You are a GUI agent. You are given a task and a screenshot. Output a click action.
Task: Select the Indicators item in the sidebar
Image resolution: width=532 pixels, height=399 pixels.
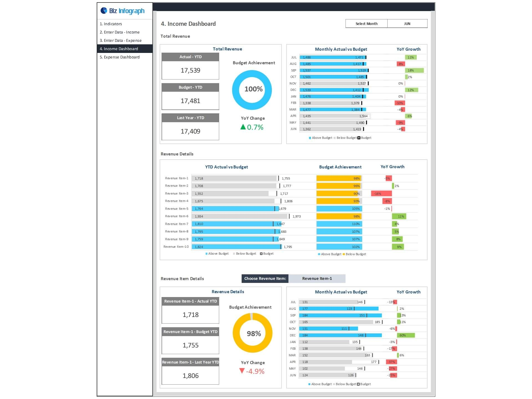pos(111,24)
